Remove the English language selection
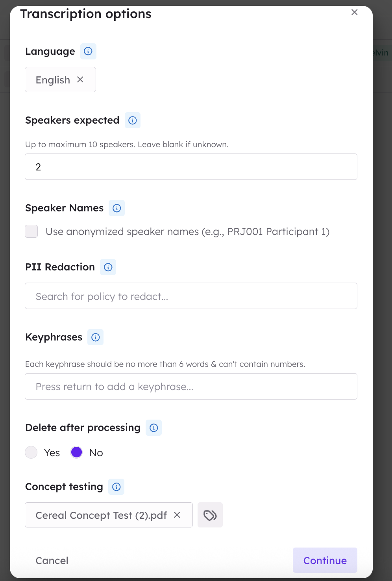This screenshot has height=581, width=392. tap(80, 80)
